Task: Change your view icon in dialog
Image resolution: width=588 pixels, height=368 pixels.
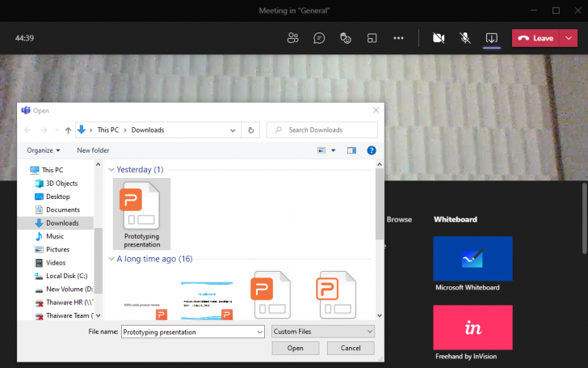Action: 321,150
